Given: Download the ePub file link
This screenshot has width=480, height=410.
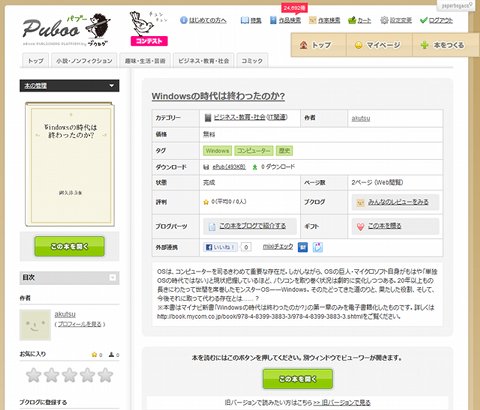Looking at the screenshot, I should [x=229, y=167].
